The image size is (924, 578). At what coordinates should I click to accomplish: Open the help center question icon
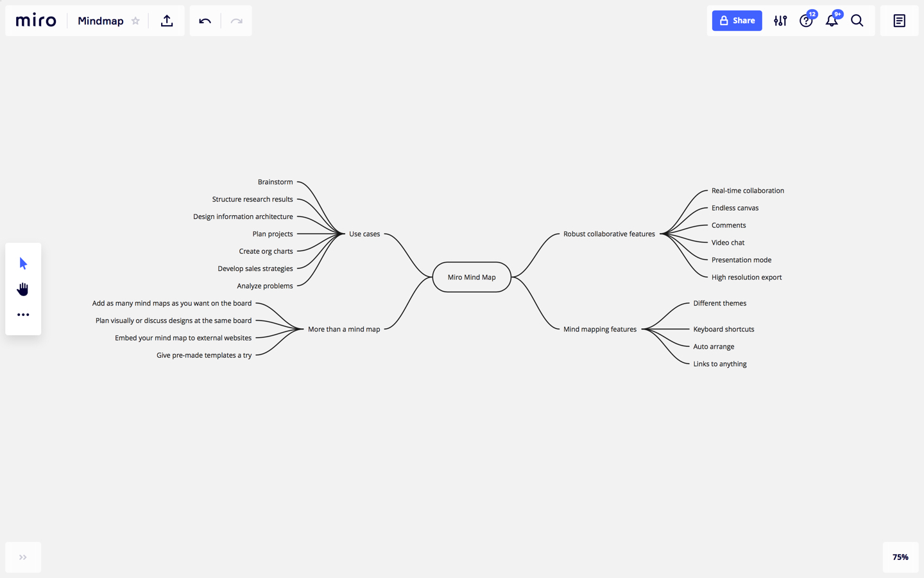[x=806, y=21]
